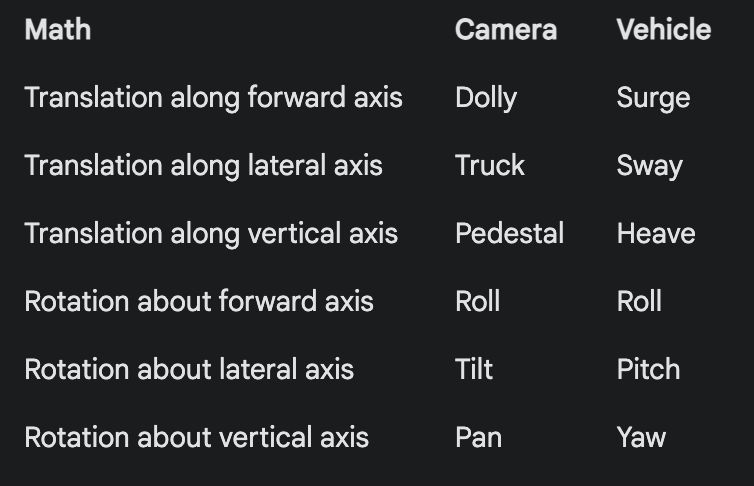Screen dimensions: 754x486
Task: Select the Surge cell
Action: [653, 99]
